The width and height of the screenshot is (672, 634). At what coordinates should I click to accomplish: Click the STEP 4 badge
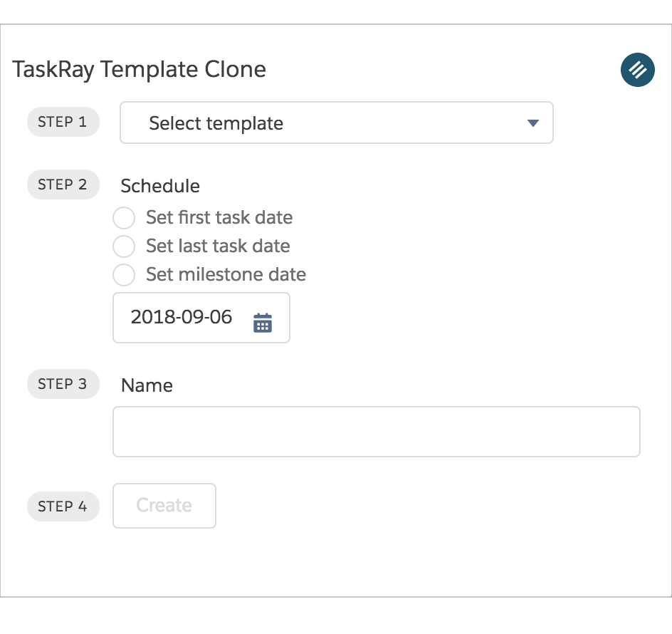pyautogui.click(x=63, y=506)
